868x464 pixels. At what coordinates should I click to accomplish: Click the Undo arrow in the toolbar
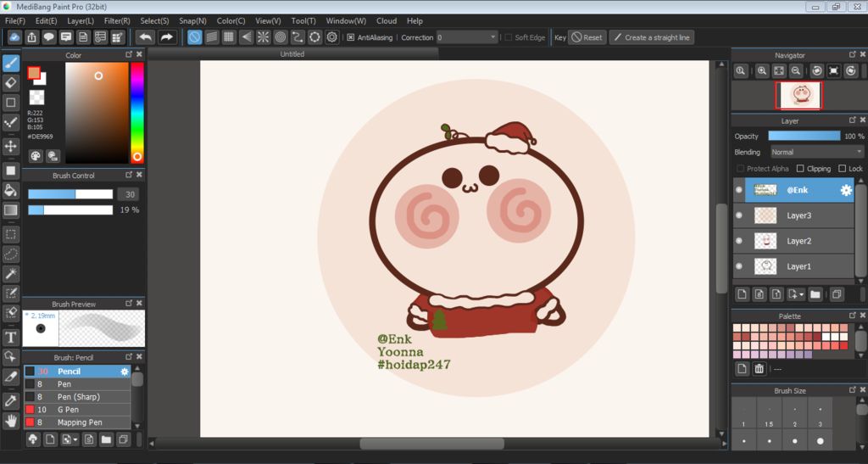click(146, 37)
